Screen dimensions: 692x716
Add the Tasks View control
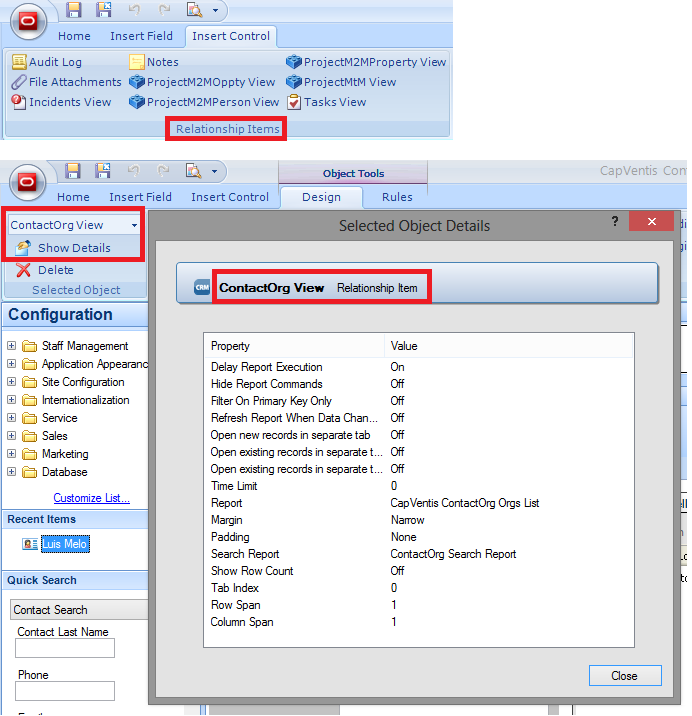tap(326, 102)
